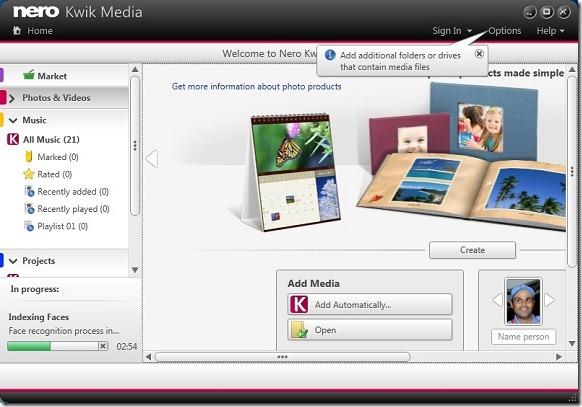Click the right edge splitter dots

coord(572,171)
